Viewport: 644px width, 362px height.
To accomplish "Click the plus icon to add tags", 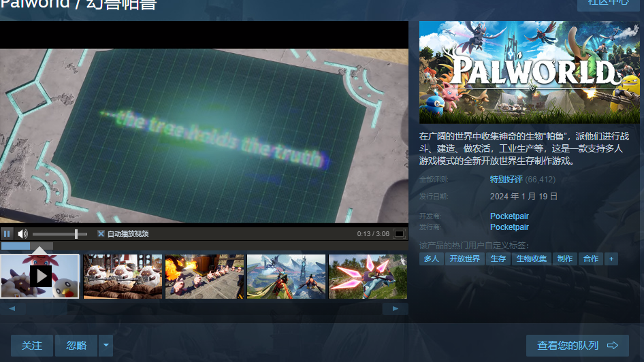I will [x=611, y=259].
